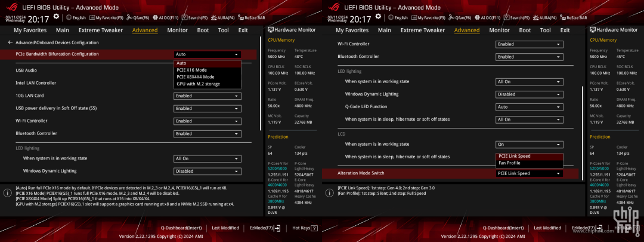
Task: Expand Alteration Mode Switch dropdown
Action: tap(530, 174)
